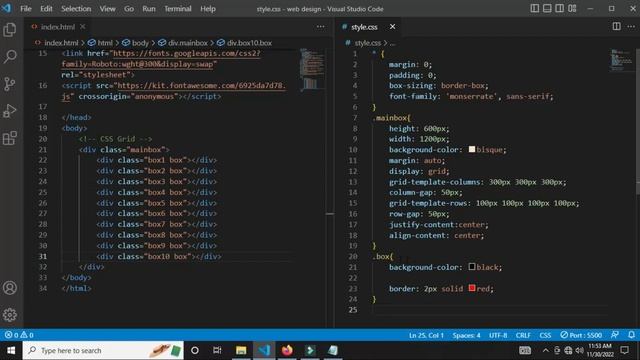
Task: Follow the Font Awesome kit script link
Action: tap(174, 91)
